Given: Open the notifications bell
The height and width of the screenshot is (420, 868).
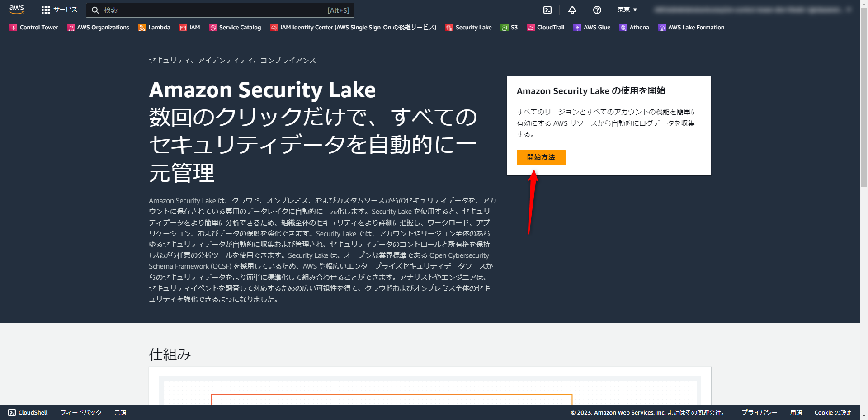Looking at the screenshot, I should click(x=572, y=9).
